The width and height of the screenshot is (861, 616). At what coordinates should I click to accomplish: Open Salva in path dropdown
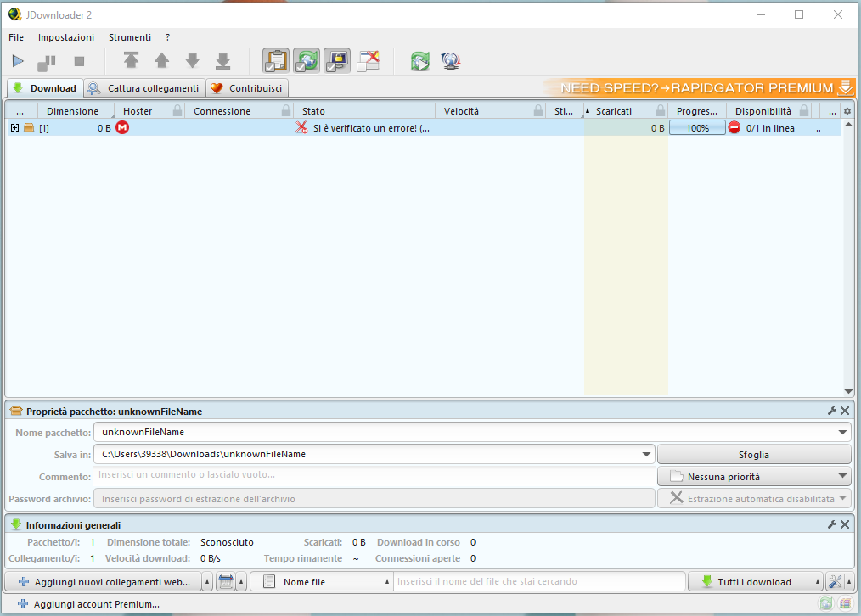click(x=646, y=454)
